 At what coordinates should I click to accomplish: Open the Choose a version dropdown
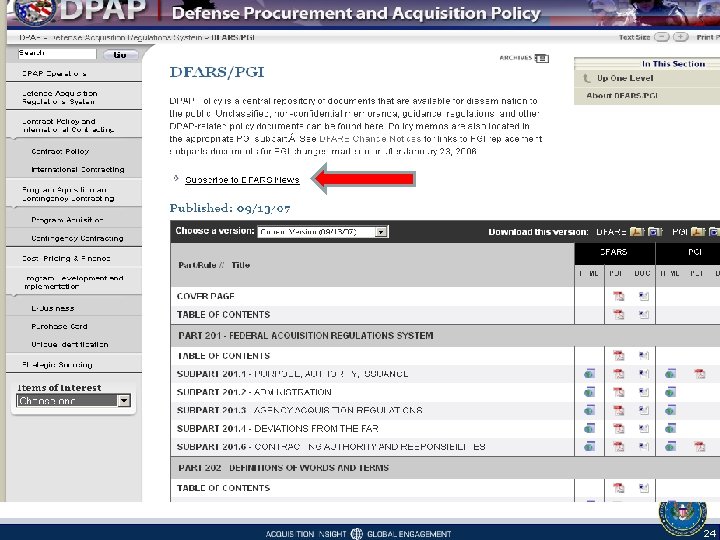tap(323, 232)
